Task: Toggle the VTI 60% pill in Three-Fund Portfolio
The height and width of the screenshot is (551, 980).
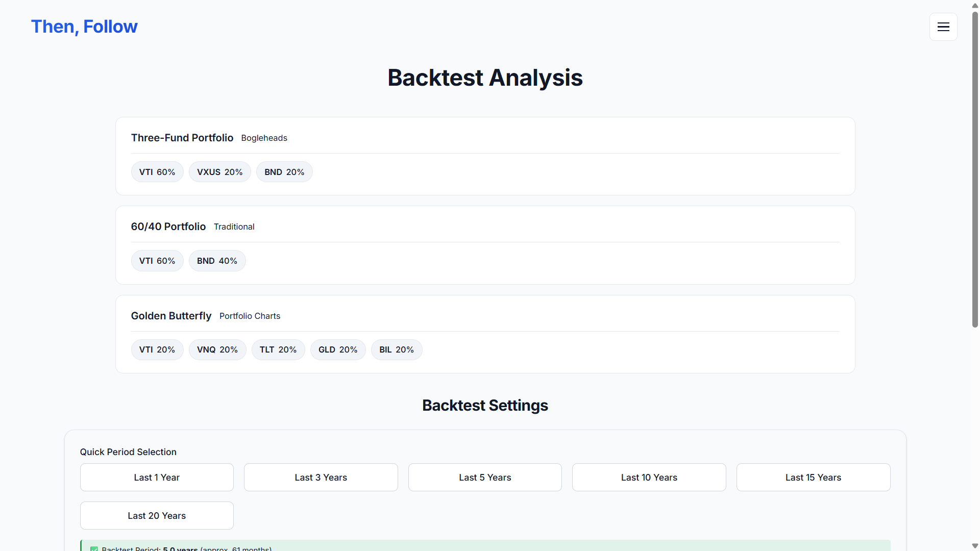Action: (x=157, y=172)
